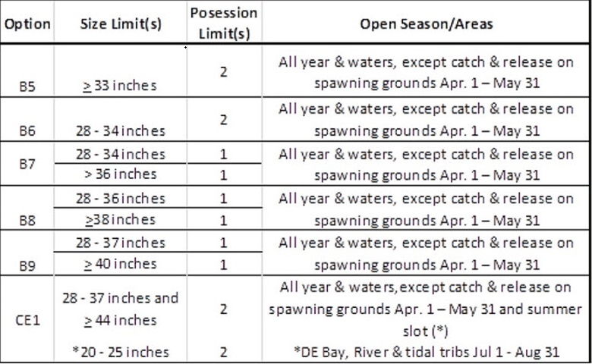Click the ≥ 33 inches size cell
Image resolution: width=592 pixels, height=364 pixels.
(x=119, y=86)
